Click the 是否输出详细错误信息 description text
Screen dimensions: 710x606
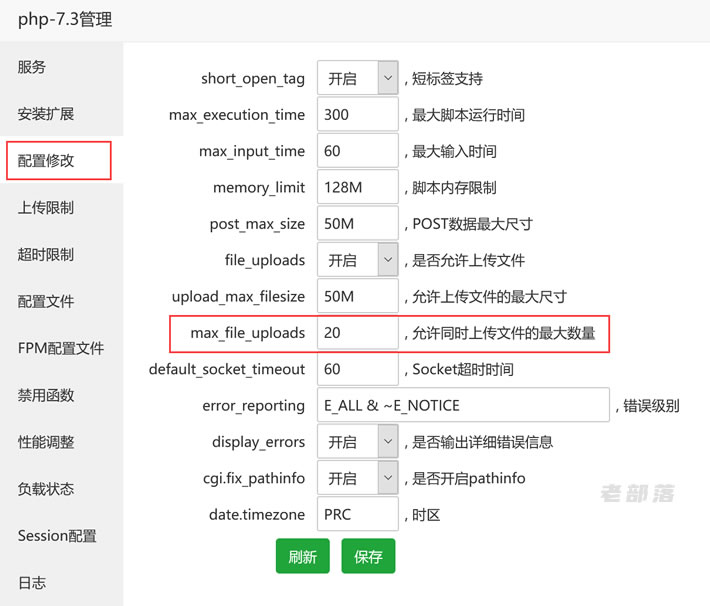pyautogui.click(x=482, y=442)
